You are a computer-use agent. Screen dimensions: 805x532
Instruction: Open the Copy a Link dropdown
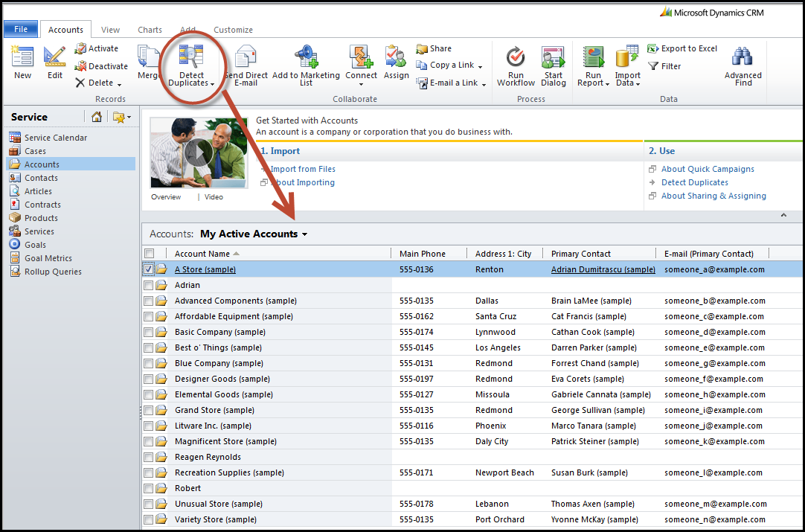coord(480,66)
